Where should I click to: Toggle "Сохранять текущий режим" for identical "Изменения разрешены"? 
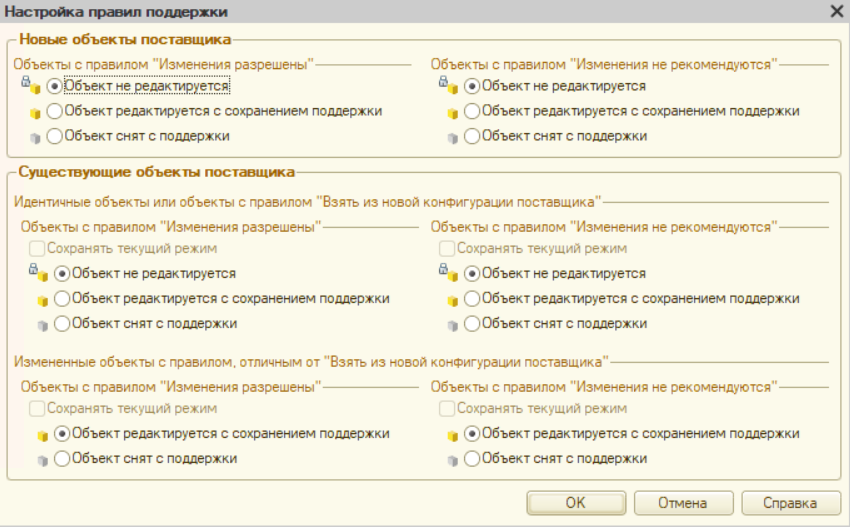pyautogui.click(x=38, y=249)
